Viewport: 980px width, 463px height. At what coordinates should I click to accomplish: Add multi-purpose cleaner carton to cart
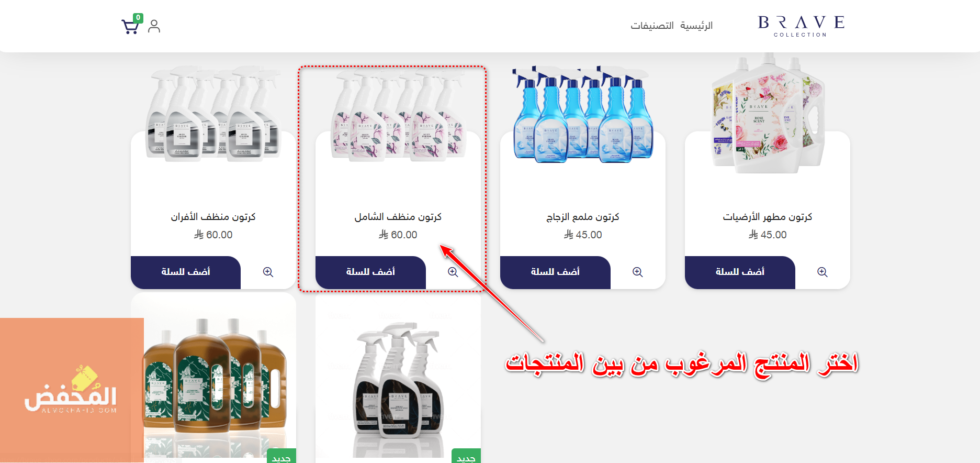coord(370,272)
